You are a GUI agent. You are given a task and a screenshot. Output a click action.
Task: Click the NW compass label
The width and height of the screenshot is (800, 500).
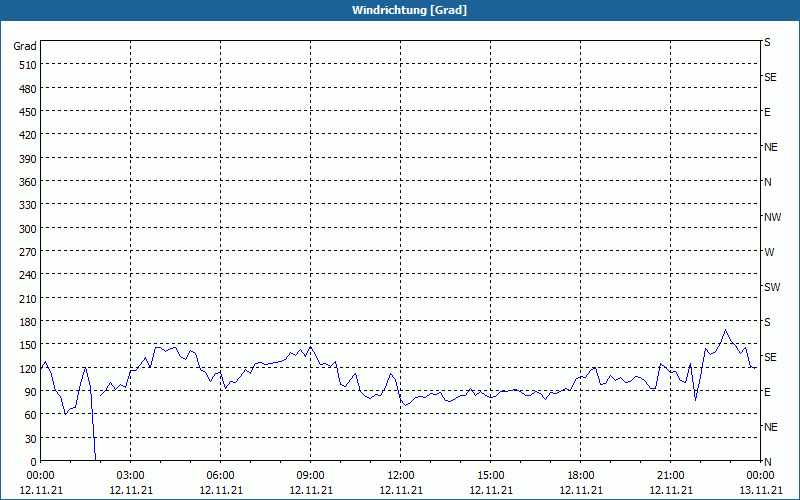[772, 217]
